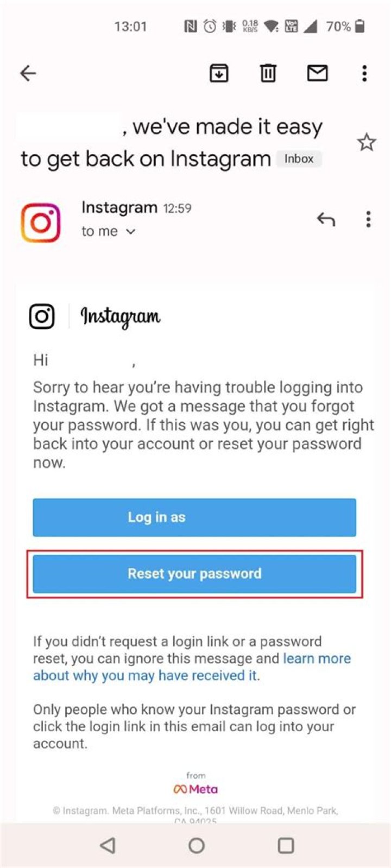
Task: Open the 'learn more about why' link
Action: click(192, 667)
